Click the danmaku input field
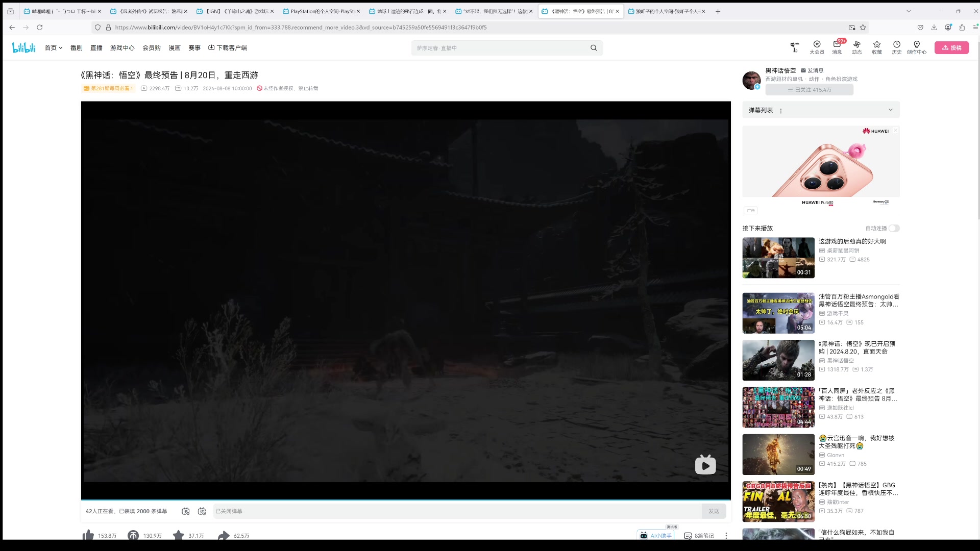The width and height of the screenshot is (980, 551). click(x=457, y=511)
